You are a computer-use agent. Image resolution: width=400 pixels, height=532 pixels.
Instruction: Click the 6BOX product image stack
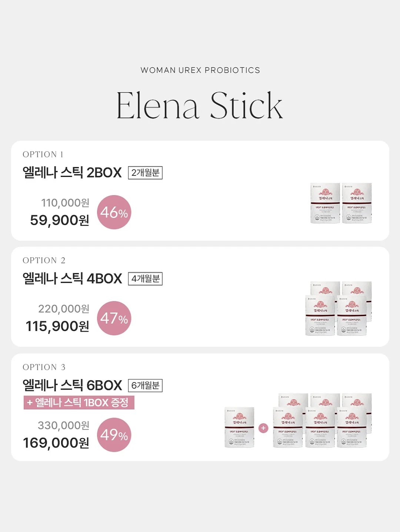[322, 421]
